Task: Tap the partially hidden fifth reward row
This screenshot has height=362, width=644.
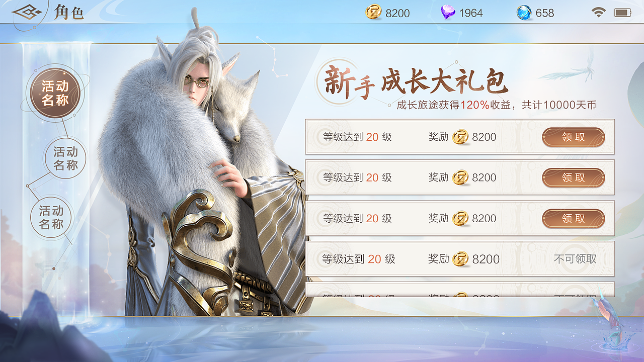Action: pyautogui.click(x=460, y=289)
